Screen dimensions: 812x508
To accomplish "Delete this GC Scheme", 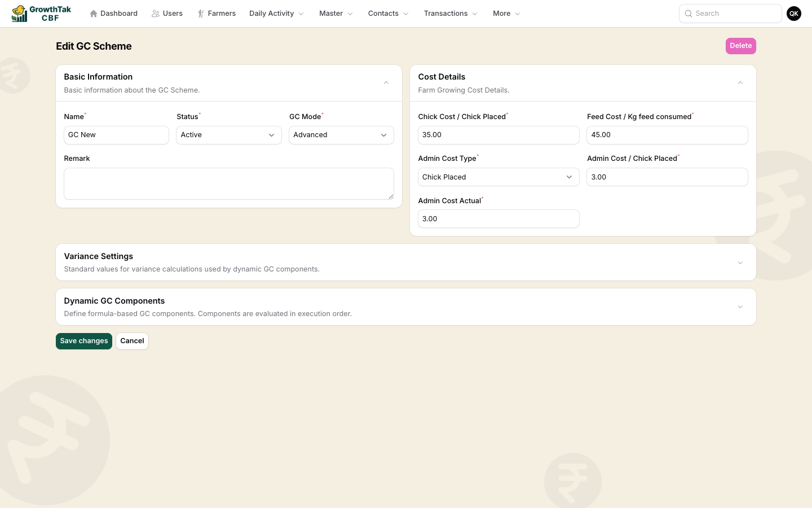I will click(x=740, y=46).
